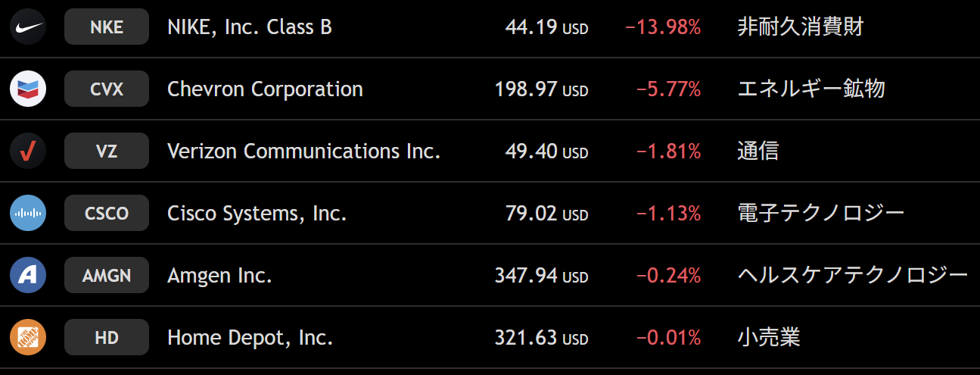Screen dimensions: 980x375
Task: Click the Amgen logo icon
Action: click(28, 276)
